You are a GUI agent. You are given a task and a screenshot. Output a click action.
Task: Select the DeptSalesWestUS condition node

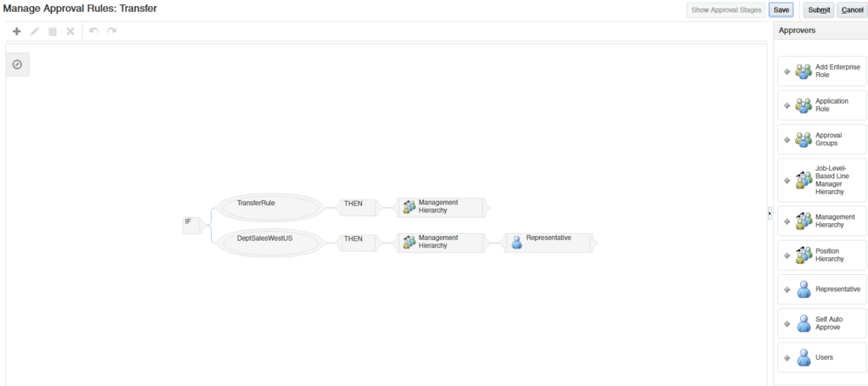270,243
